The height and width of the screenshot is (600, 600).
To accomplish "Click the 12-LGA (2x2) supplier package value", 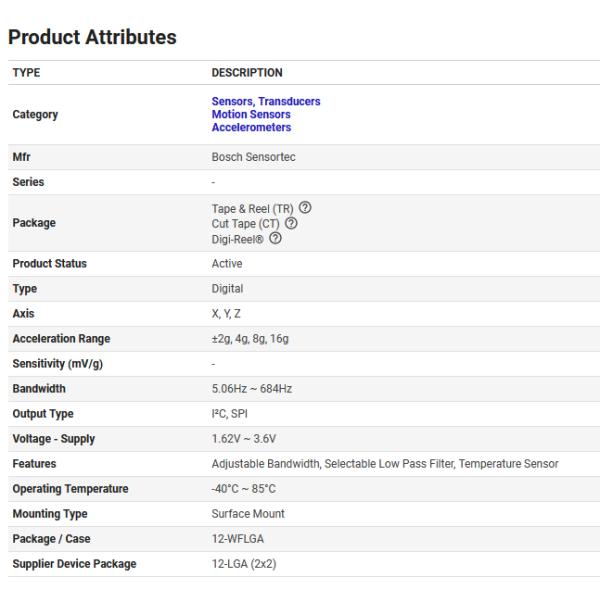I will (246, 564).
